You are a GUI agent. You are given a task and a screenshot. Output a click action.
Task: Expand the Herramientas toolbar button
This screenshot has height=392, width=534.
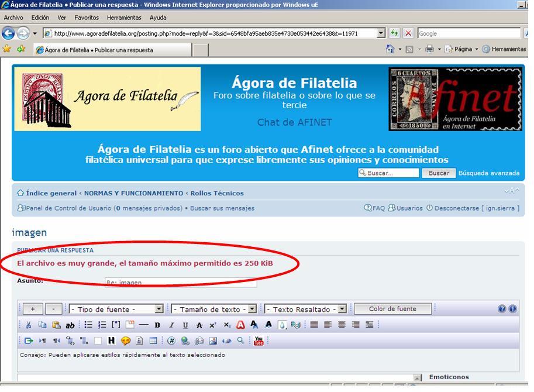[504, 49]
